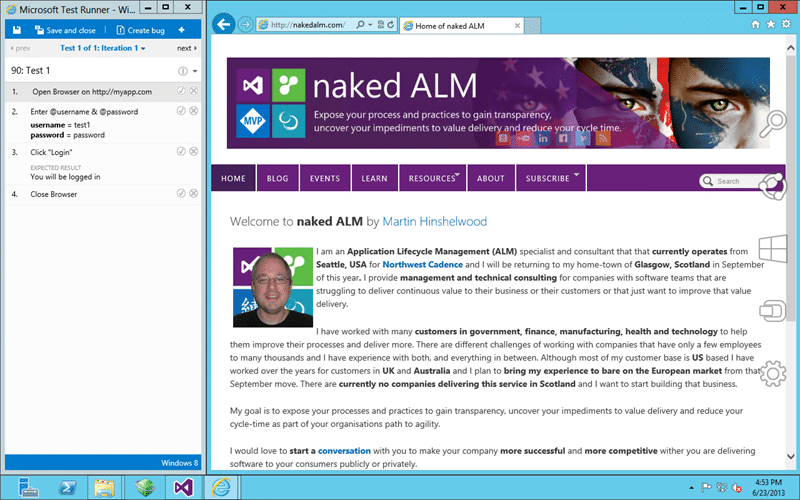
Task: Click the compatibility view icon in address bar
Action: pos(381,24)
